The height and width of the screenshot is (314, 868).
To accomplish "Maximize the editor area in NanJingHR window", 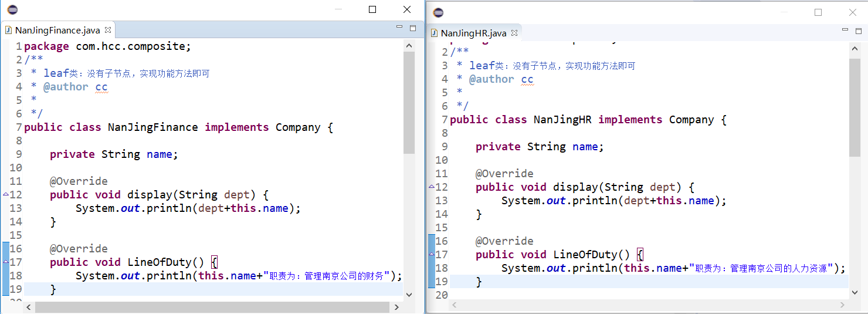I will point(857,30).
